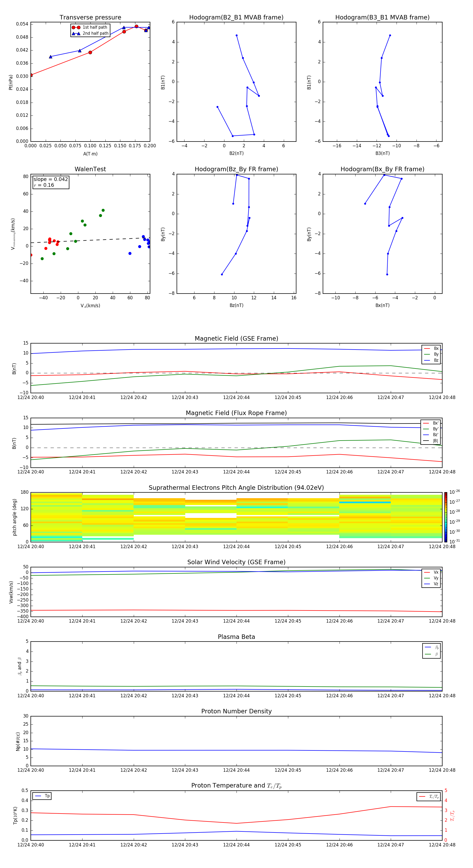Click the topmost data point in B2_B1 hodogram

(x=237, y=36)
